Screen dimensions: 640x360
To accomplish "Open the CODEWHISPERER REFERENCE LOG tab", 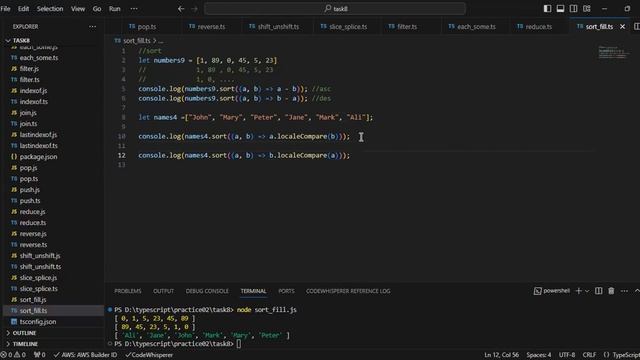I will [x=348, y=291].
